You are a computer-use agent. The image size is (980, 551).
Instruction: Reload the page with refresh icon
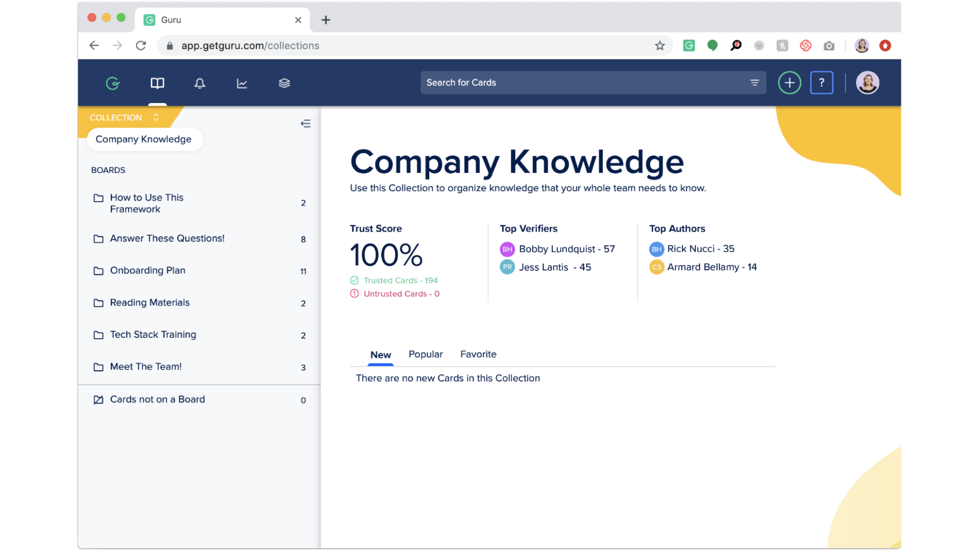click(x=141, y=45)
